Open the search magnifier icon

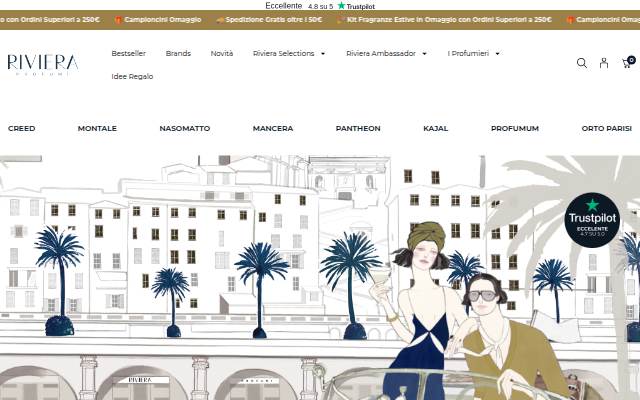[582, 63]
